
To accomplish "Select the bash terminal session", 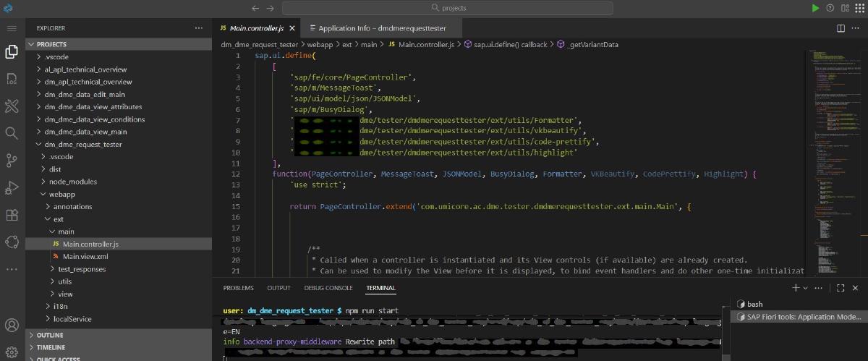I will (754, 304).
